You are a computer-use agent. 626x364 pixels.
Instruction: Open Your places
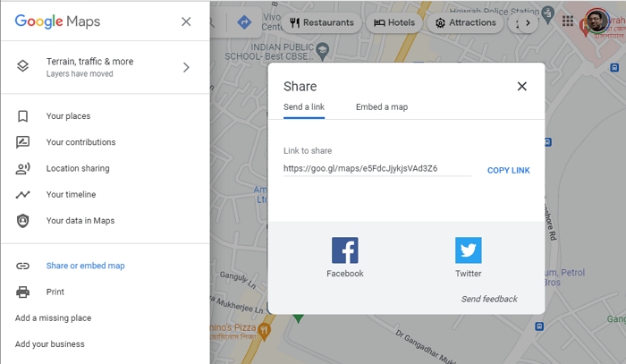coord(68,116)
